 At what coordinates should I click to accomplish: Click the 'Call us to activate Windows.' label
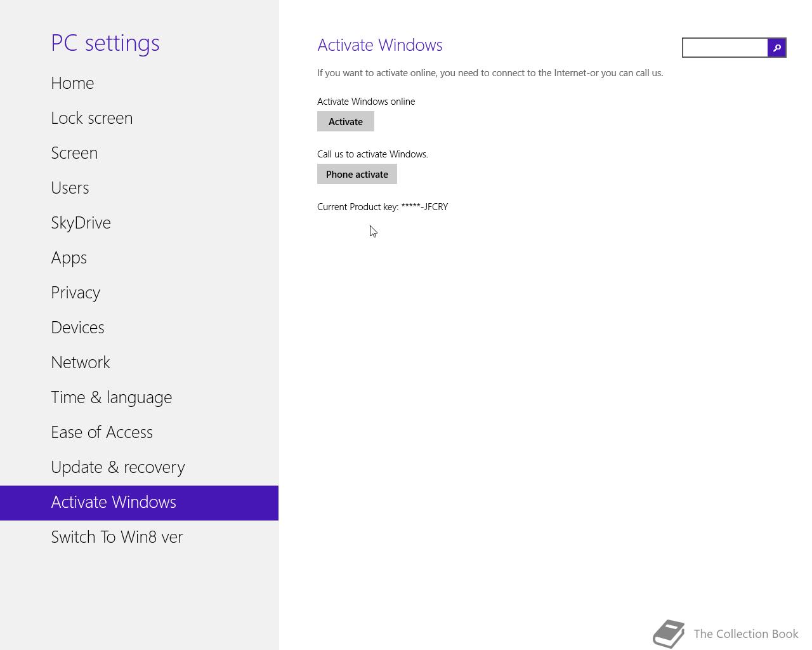(x=372, y=154)
